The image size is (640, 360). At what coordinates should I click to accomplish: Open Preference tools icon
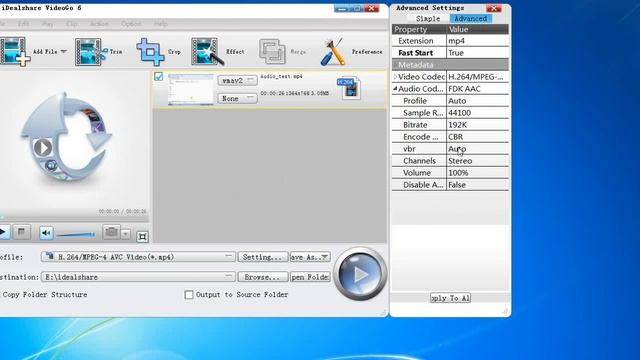(333, 52)
